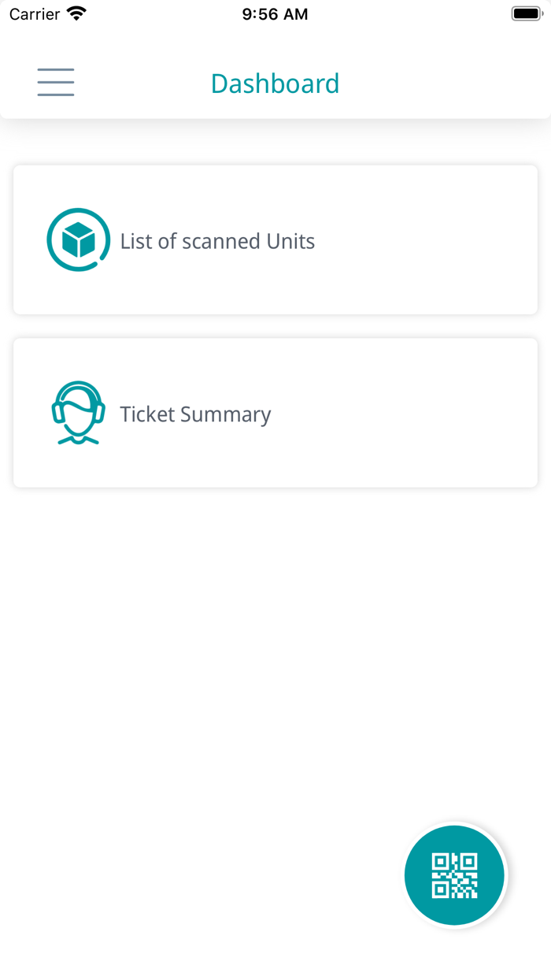Tap the 9:56 AM clock in status bar

tap(275, 14)
